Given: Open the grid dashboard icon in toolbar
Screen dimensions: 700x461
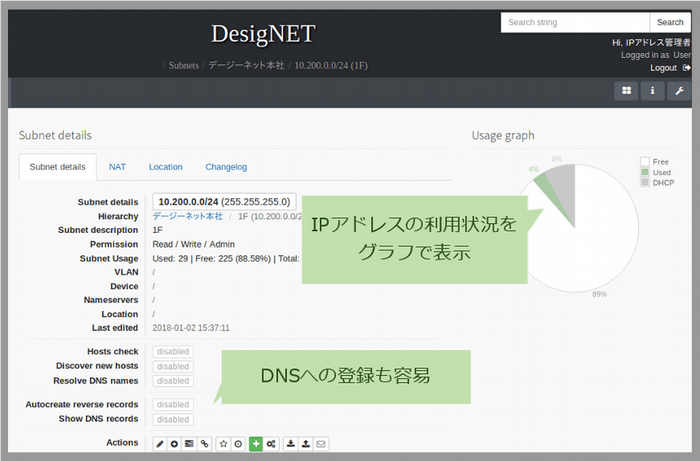Looking at the screenshot, I should [x=626, y=91].
